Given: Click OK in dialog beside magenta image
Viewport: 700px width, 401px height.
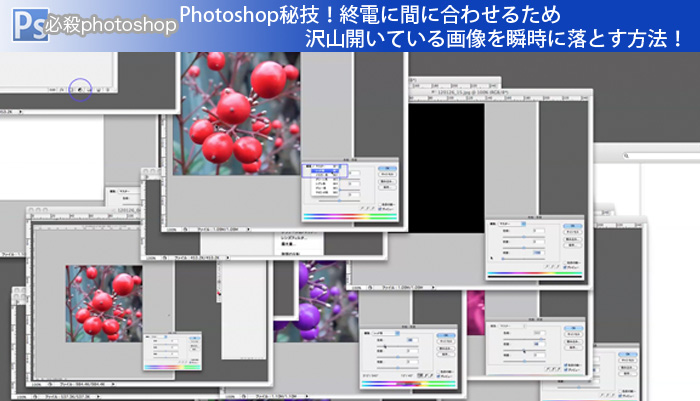Looking at the screenshot, I should click(x=574, y=328).
